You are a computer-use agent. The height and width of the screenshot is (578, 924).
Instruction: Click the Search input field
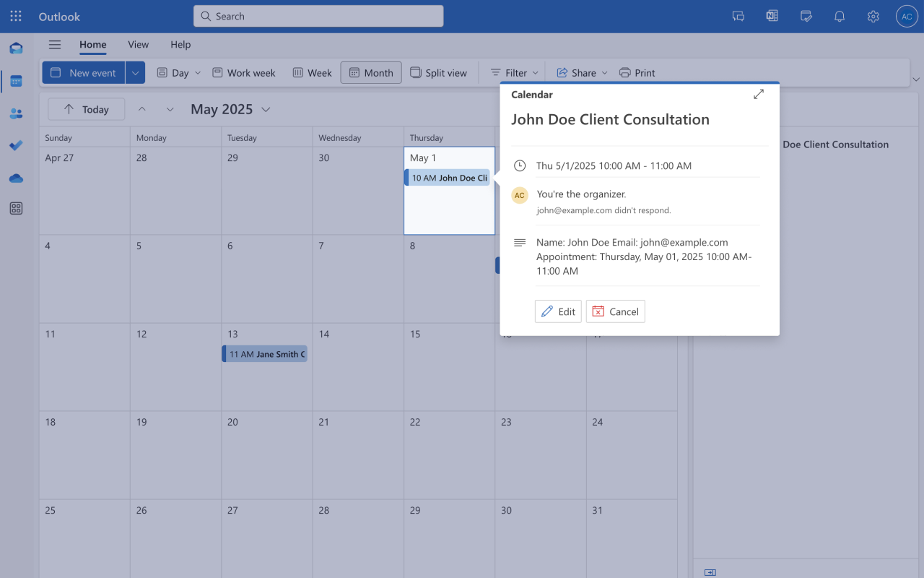(x=318, y=15)
